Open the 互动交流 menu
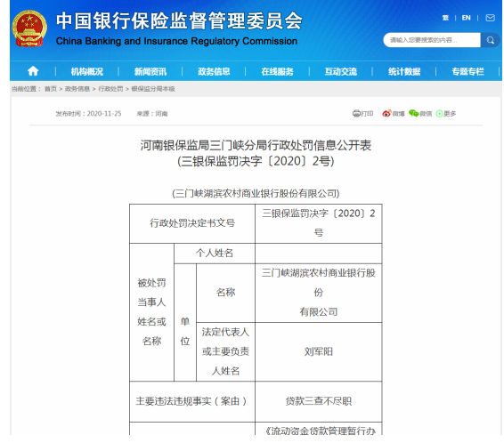 tap(341, 71)
